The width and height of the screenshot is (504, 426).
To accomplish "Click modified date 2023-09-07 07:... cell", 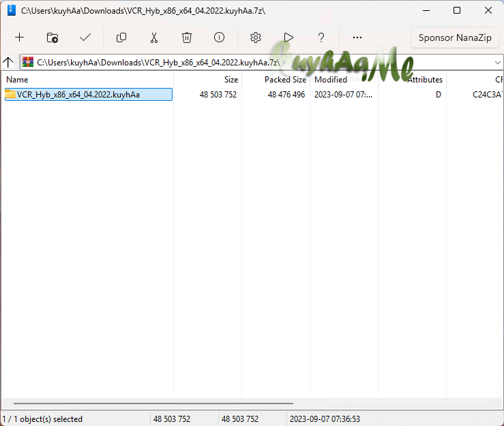I will tap(343, 95).
